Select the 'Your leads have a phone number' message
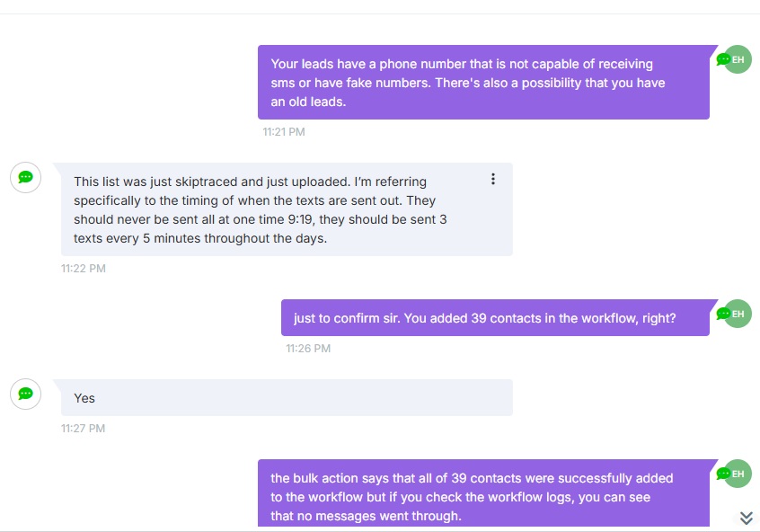760x532 pixels. [483, 83]
